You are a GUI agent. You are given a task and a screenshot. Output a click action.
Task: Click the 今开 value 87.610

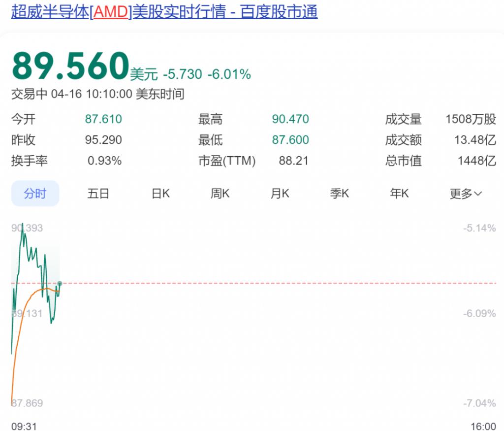pyautogui.click(x=103, y=119)
